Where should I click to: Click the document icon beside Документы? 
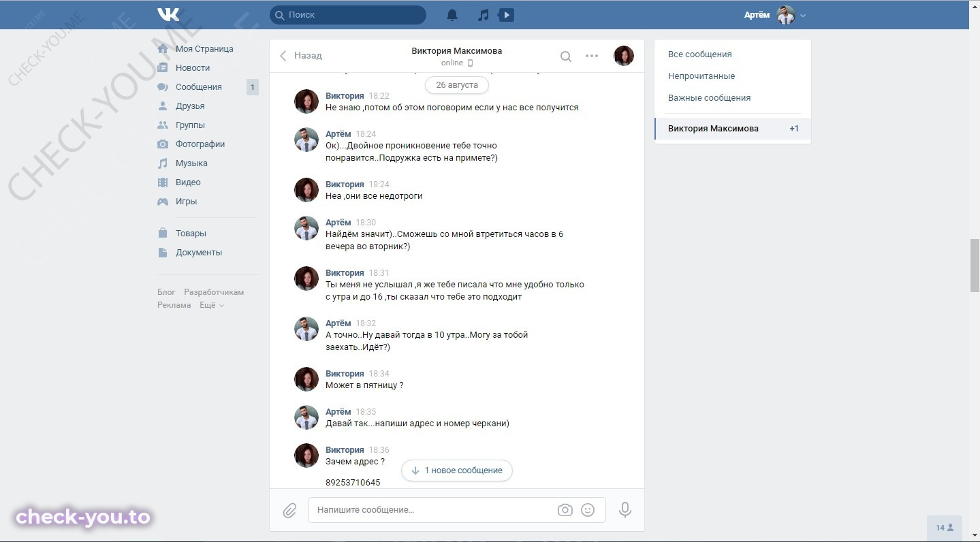[163, 253]
